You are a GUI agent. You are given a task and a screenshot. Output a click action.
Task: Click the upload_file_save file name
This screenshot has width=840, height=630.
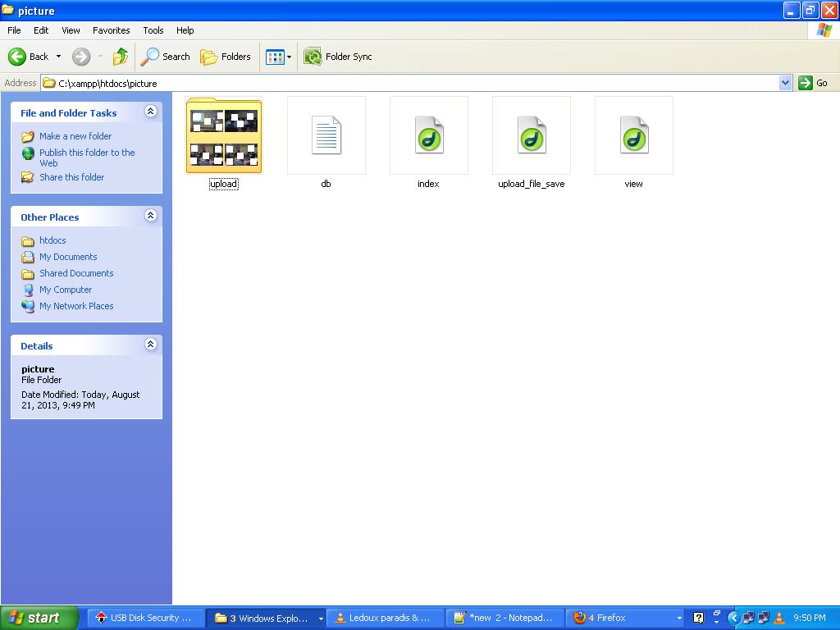tap(532, 184)
